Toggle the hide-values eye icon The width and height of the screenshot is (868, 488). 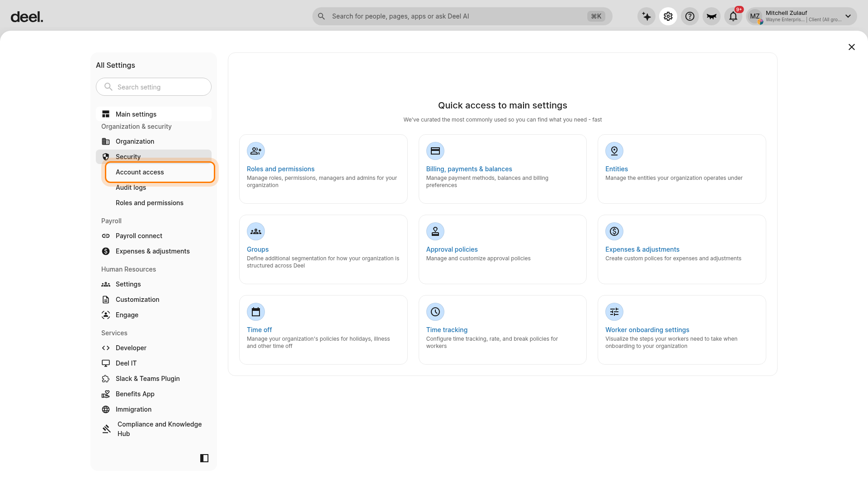(712, 16)
